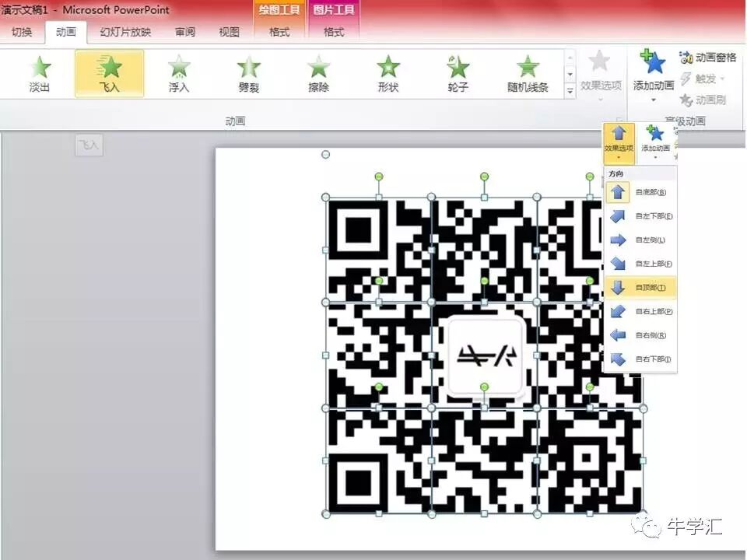Select the 形状 (Shape) animation effect
This screenshot has width=747, height=560.
(388, 73)
